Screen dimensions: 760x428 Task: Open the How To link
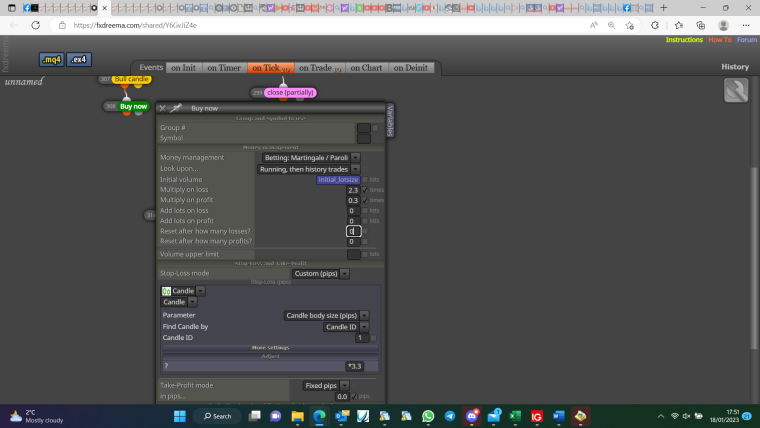click(x=720, y=40)
